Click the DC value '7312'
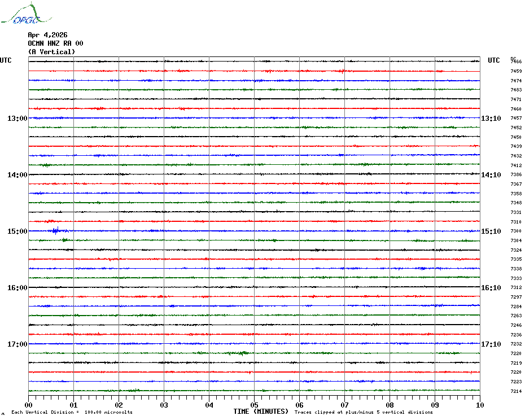This screenshot has width=525, height=420. click(x=516, y=288)
